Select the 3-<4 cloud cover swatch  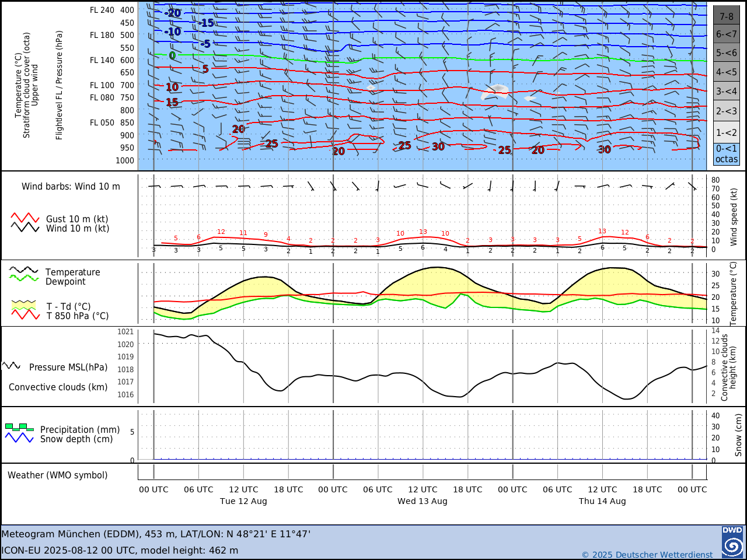tap(727, 91)
